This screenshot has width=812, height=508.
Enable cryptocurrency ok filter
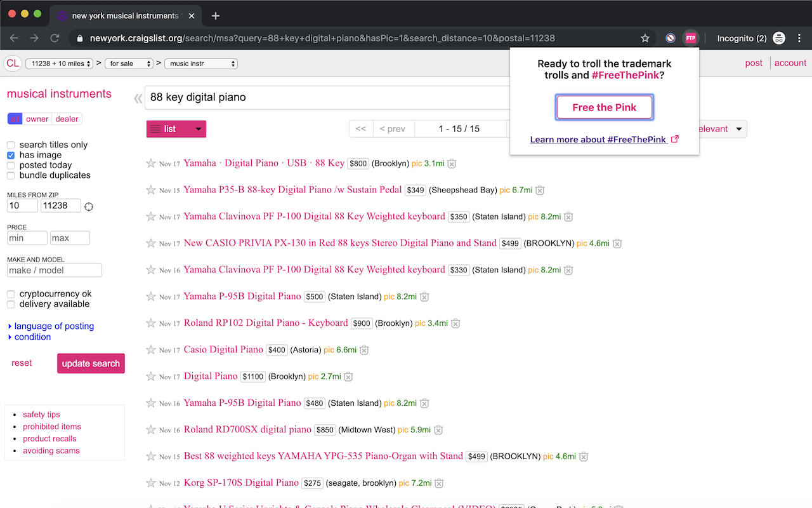[x=11, y=294]
